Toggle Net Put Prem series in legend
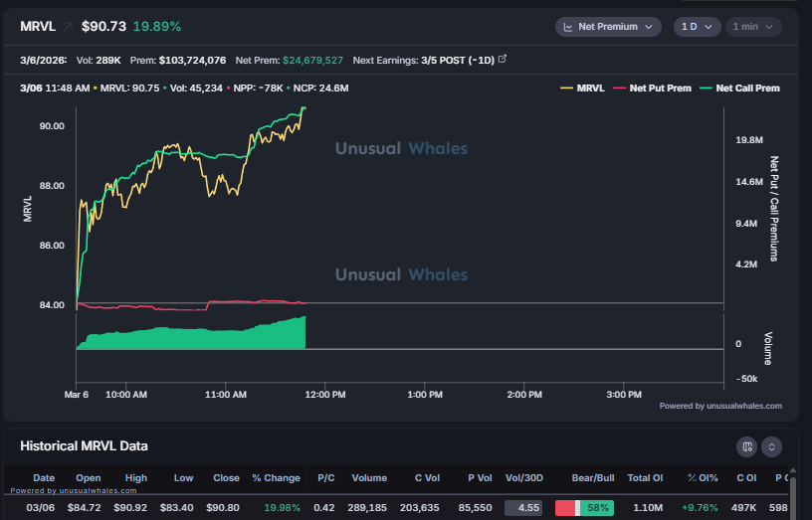The width and height of the screenshot is (812, 520). [653, 88]
